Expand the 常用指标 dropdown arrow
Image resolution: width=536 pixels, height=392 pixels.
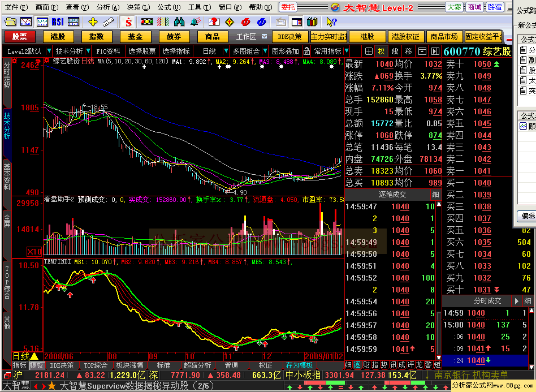[x=347, y=51]
